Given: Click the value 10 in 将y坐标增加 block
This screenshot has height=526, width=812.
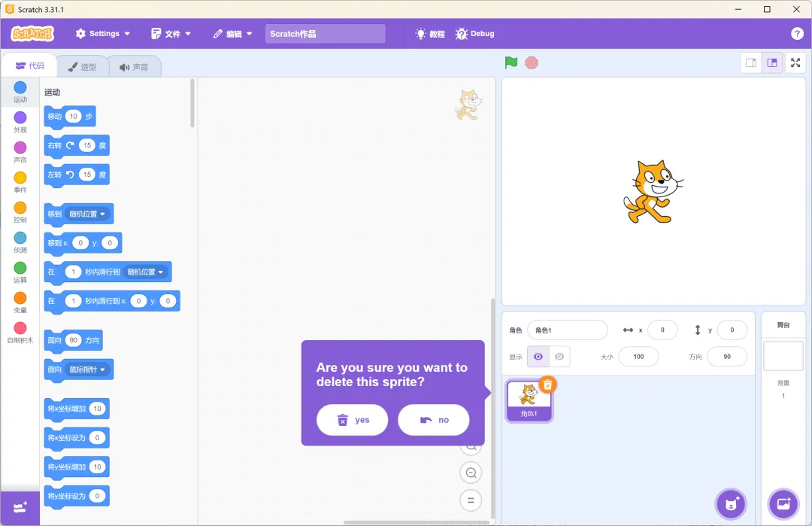Looking at the screenshot, I should (x=97, y=467).
